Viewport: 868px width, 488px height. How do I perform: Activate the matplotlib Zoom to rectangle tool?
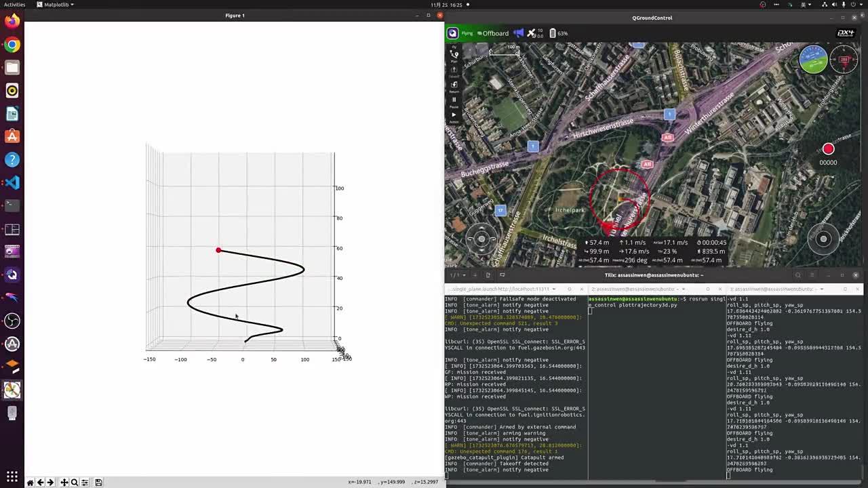tap(74, 483)
